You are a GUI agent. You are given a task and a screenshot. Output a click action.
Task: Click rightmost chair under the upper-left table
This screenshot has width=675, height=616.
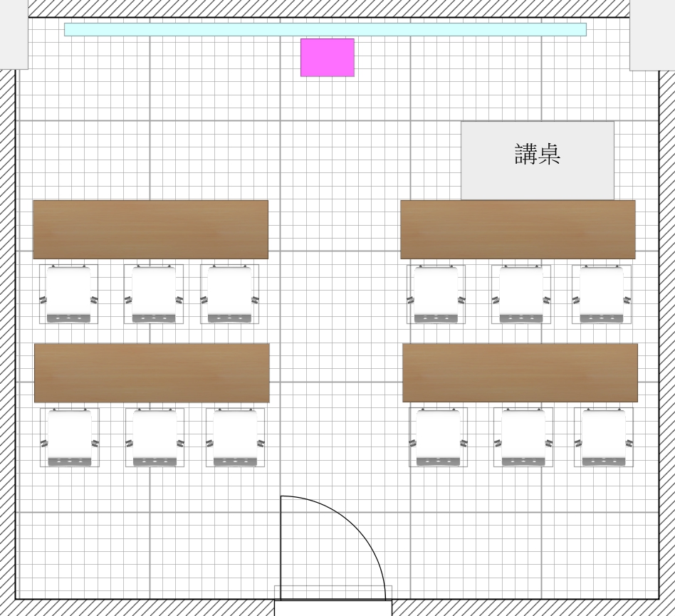pos(229,294)
